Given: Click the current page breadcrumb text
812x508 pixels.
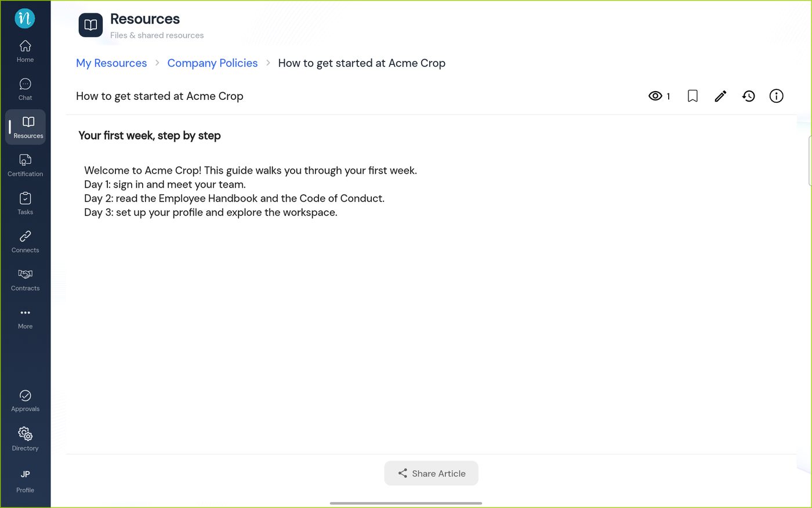Looking at the screenshot, I should point(361,63).
